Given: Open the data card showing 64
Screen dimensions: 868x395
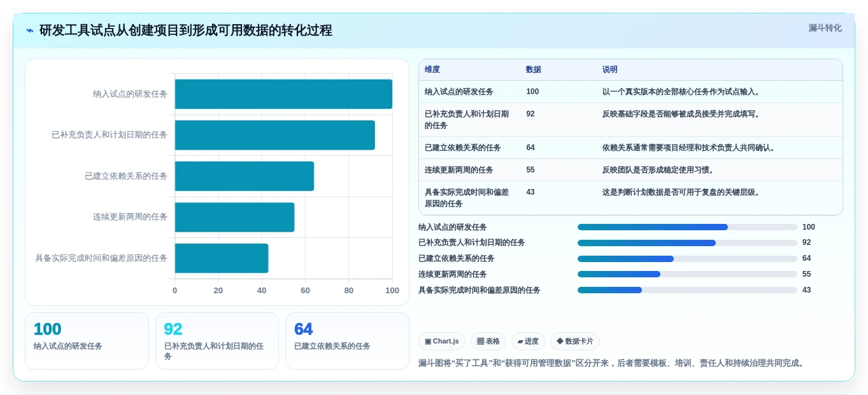Looking at the screenshot, I should (347, 341).
